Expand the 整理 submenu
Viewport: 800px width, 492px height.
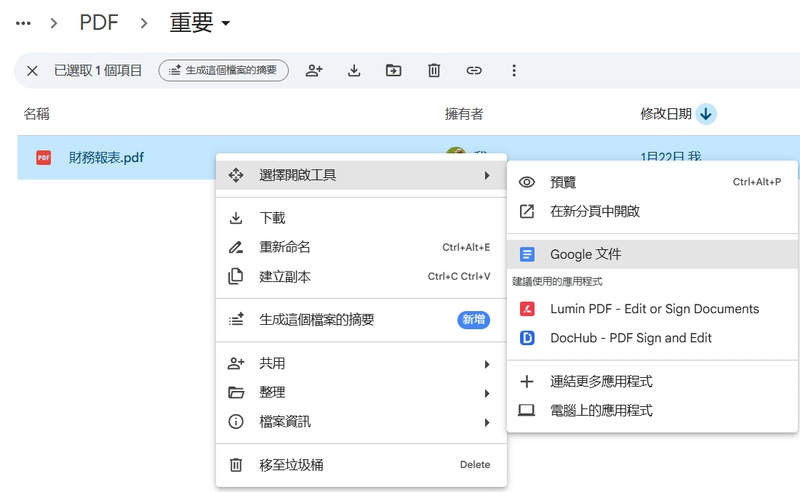coord(361,392)
